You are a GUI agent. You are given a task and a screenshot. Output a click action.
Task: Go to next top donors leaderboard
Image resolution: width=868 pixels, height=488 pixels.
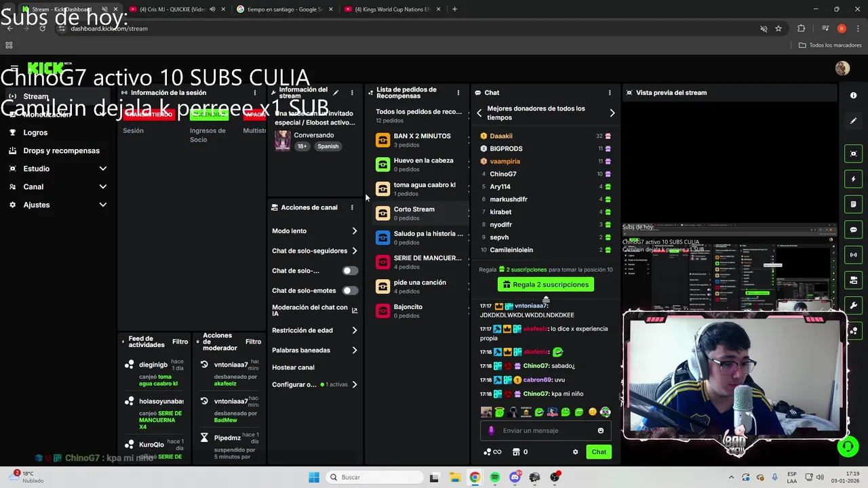click(612, 113)
